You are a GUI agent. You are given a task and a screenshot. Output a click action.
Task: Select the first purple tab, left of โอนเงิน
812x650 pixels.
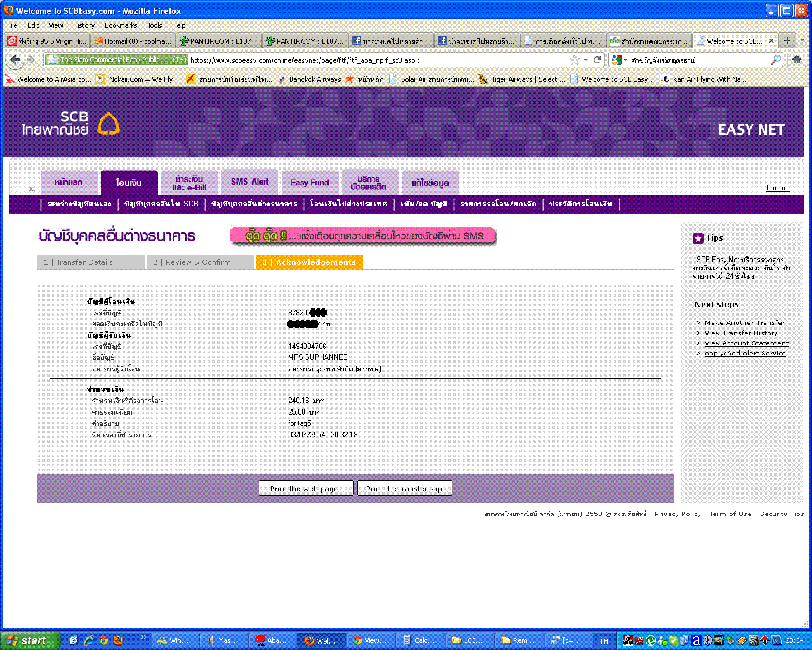tap(69, 182)
